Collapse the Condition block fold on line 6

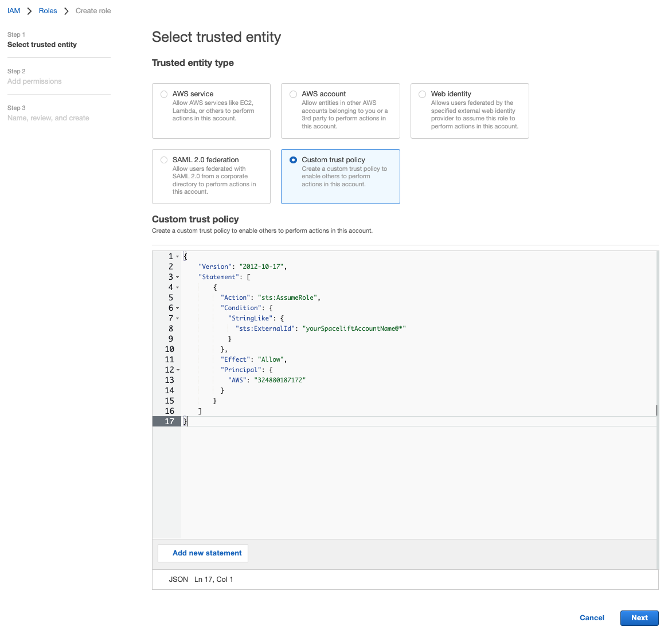tap(177, 308)
